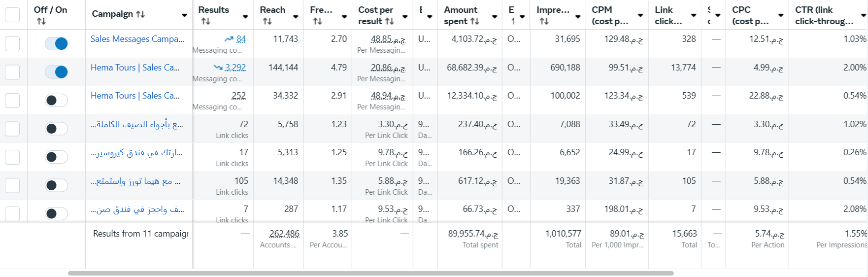Click the 68,682.39 amount spent cell
868x277 pixels.
click(472, 68)
